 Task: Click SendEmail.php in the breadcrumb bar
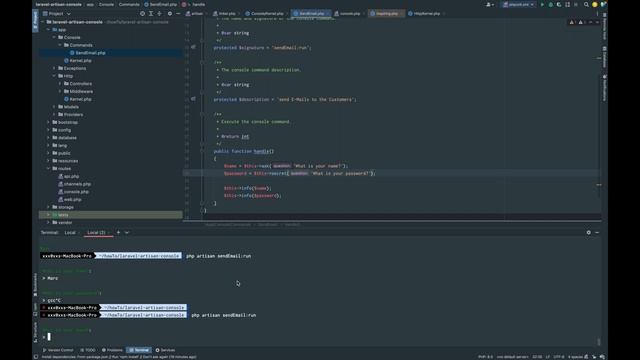160,4
